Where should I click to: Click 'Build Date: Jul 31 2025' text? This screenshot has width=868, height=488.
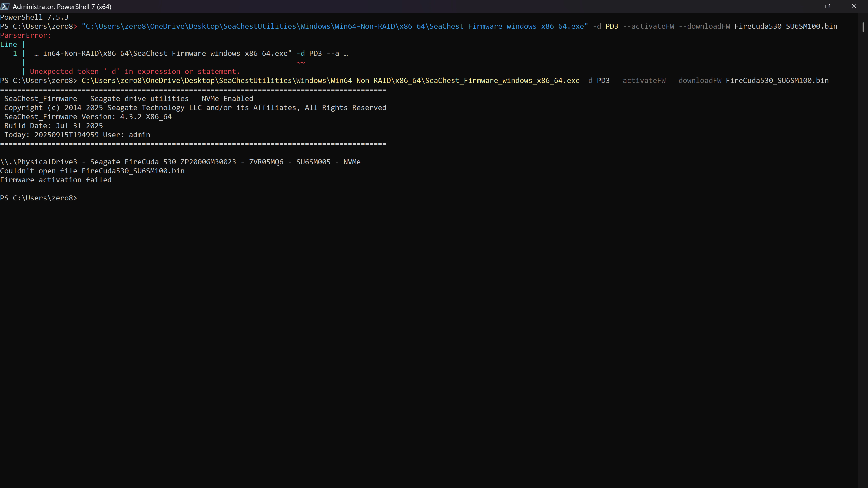(53, 126)
